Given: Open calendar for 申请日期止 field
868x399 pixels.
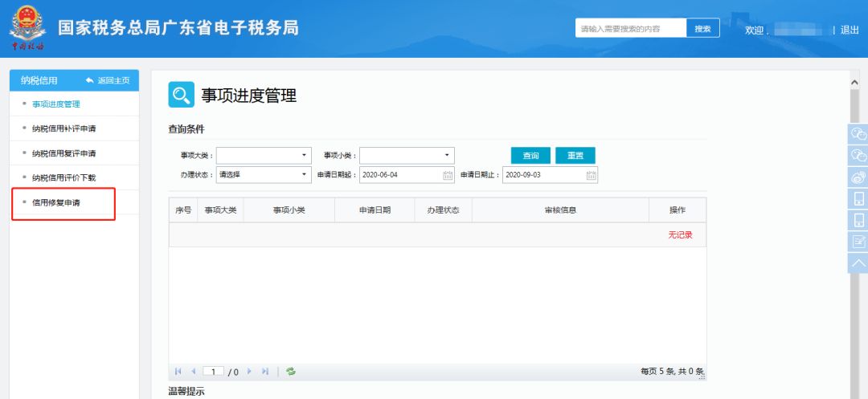Looking at the screenshot, I should [592, 175].
